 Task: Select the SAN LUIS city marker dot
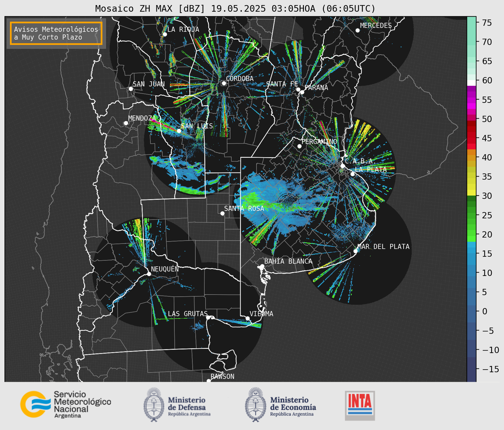tap(179, 131)
